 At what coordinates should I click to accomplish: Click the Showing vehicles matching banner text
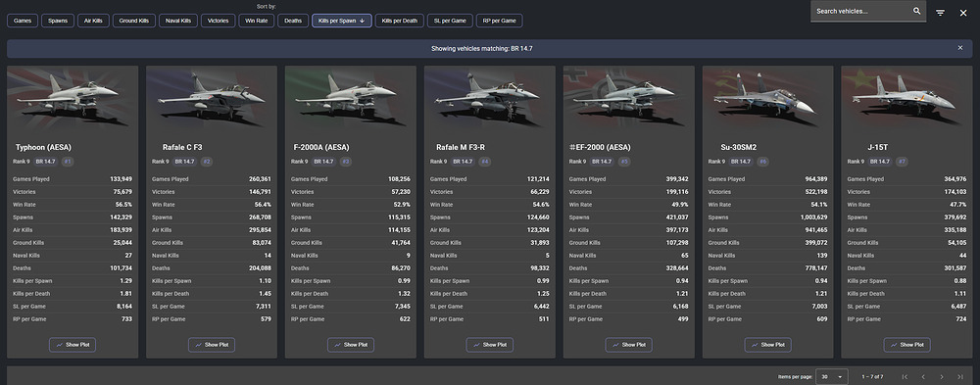(x=482, y=48)
